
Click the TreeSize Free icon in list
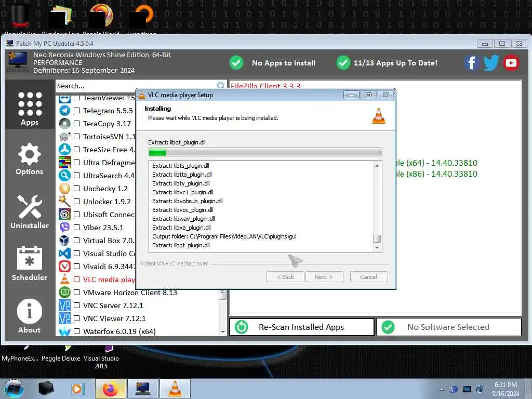click(x=64, y=149)
